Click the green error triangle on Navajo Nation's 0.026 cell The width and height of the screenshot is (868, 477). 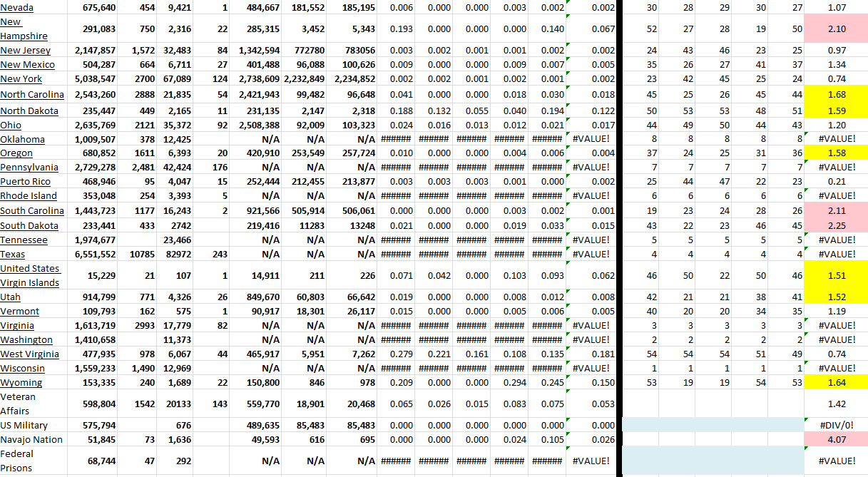click(568, 436)
